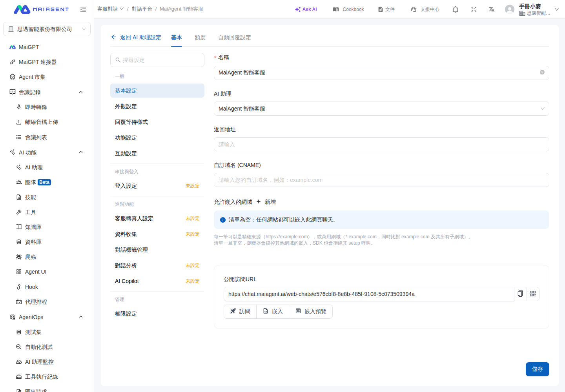Click the 嵌入 button
The height and width of the screenshot is (392, 565).
(273, 311)
